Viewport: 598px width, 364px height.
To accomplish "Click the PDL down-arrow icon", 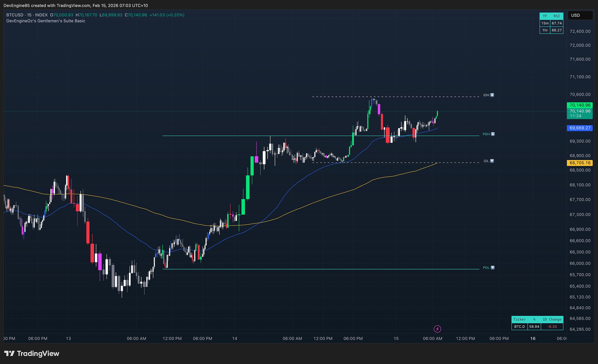I will click(x=493, y=267).
